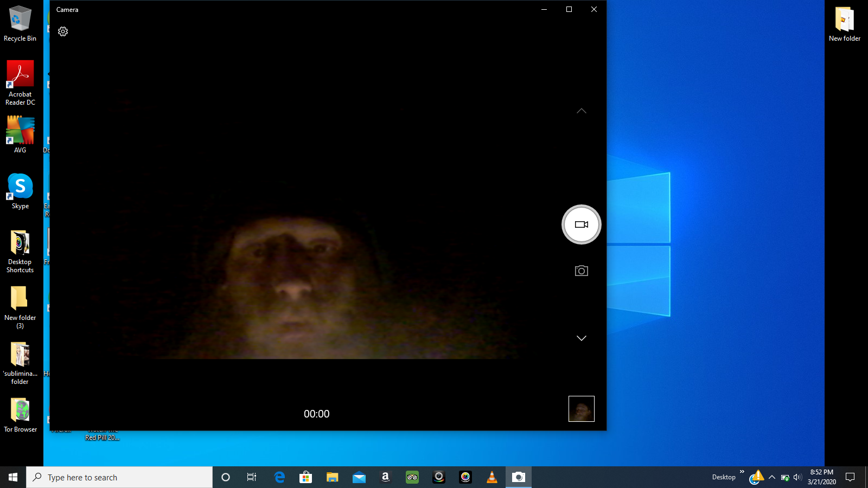Open AVG antivirus shortcut
The width and height of the screenshot is (868, 488).
20,134
